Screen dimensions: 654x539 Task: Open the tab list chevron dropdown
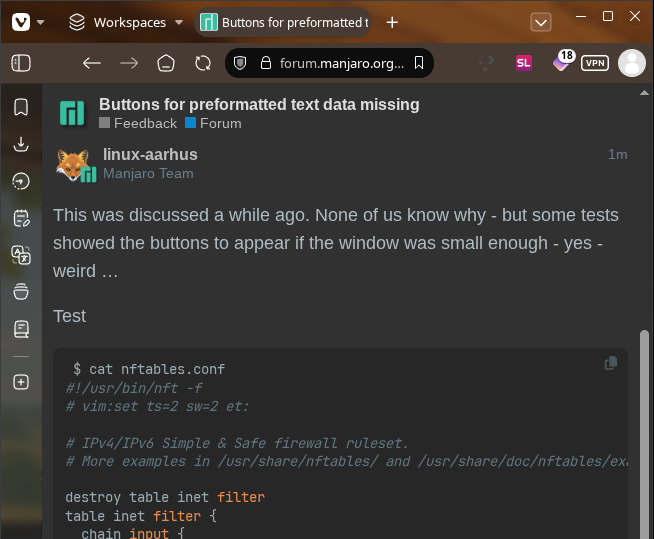[x=541, y=23]
